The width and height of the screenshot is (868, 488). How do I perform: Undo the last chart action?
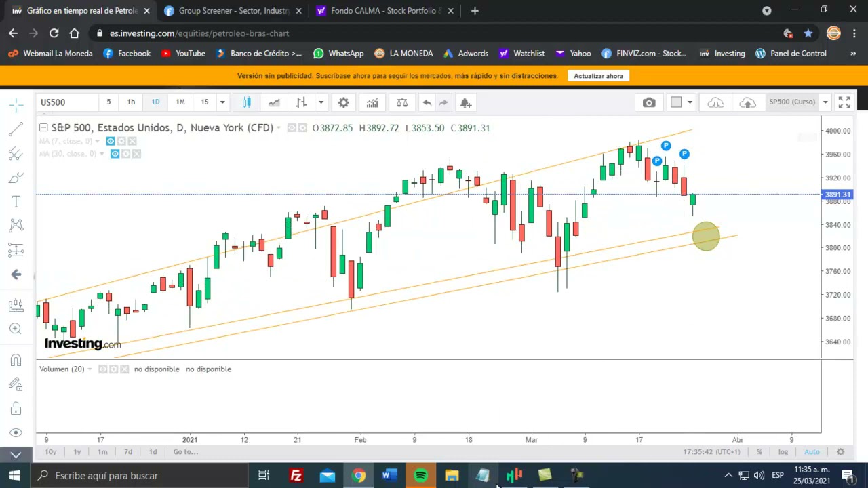[x=427, y=102]
